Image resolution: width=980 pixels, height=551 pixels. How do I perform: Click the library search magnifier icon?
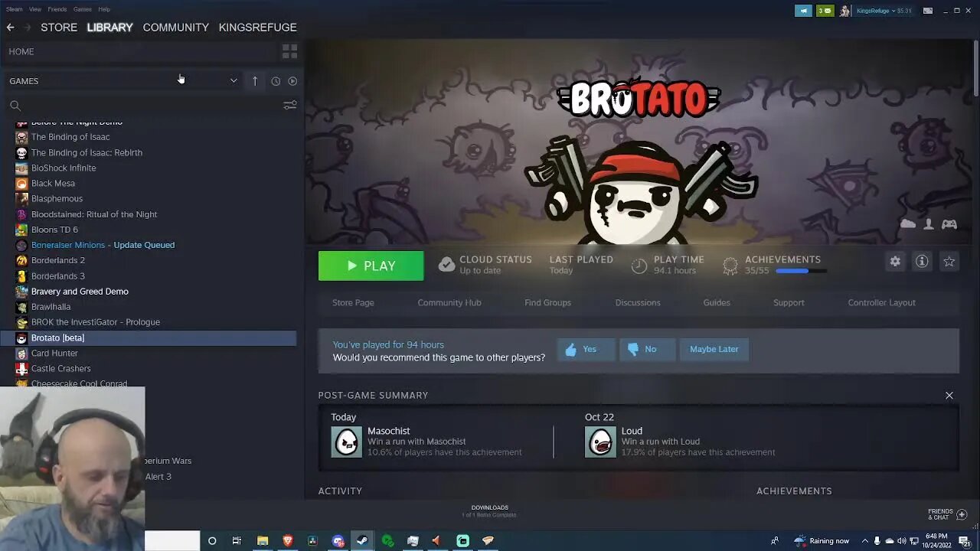tap(15, 106)
